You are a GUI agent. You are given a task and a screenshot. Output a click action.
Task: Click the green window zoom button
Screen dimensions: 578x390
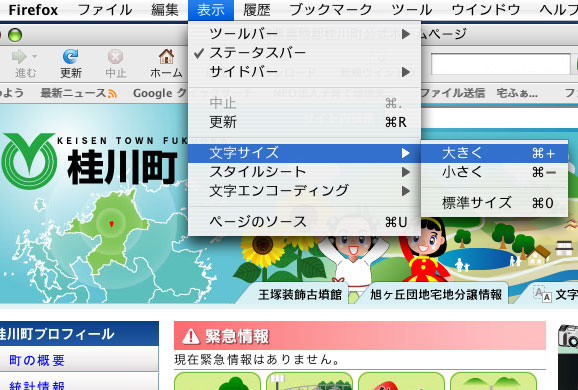15,35
